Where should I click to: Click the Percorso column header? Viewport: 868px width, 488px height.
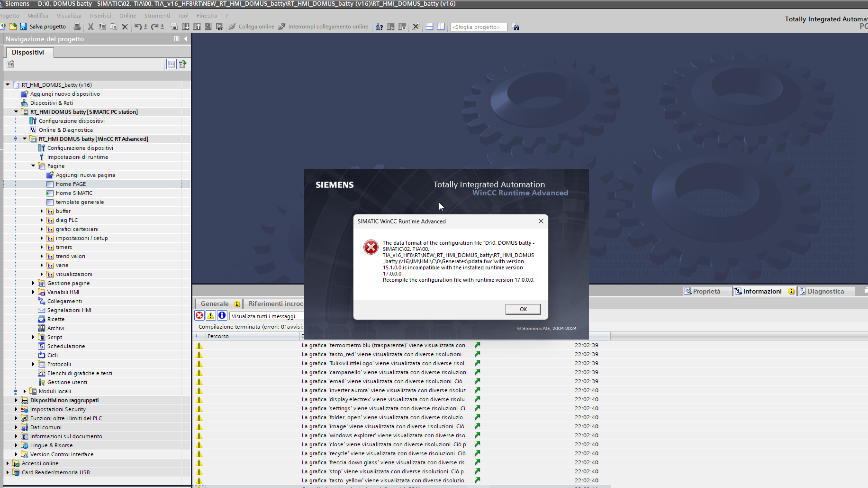pyautogui.click(x=252, y=336)
